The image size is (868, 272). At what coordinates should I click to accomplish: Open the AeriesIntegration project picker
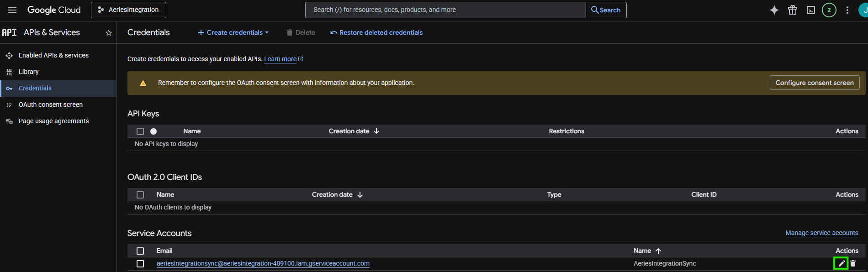tap(128, 10)
